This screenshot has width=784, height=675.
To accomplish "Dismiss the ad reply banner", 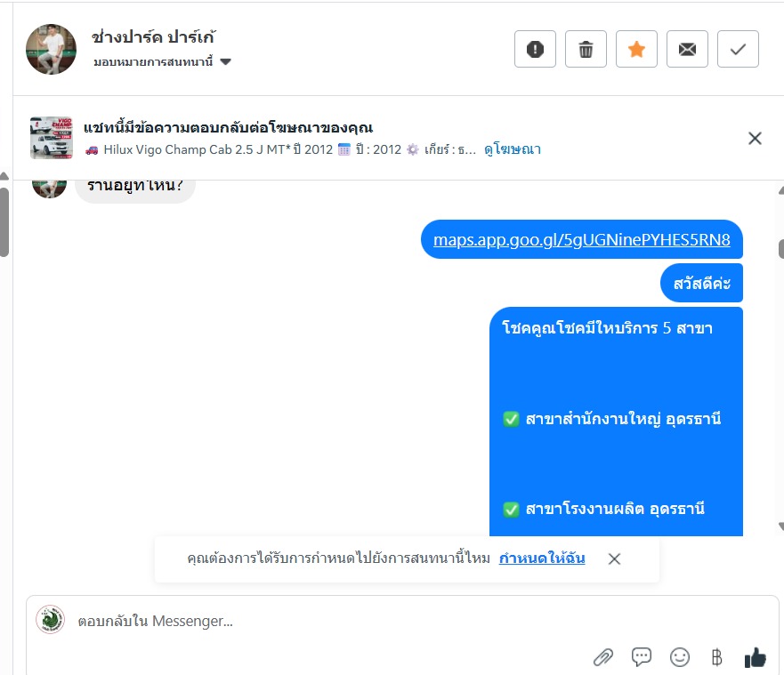I will (755, 139).
